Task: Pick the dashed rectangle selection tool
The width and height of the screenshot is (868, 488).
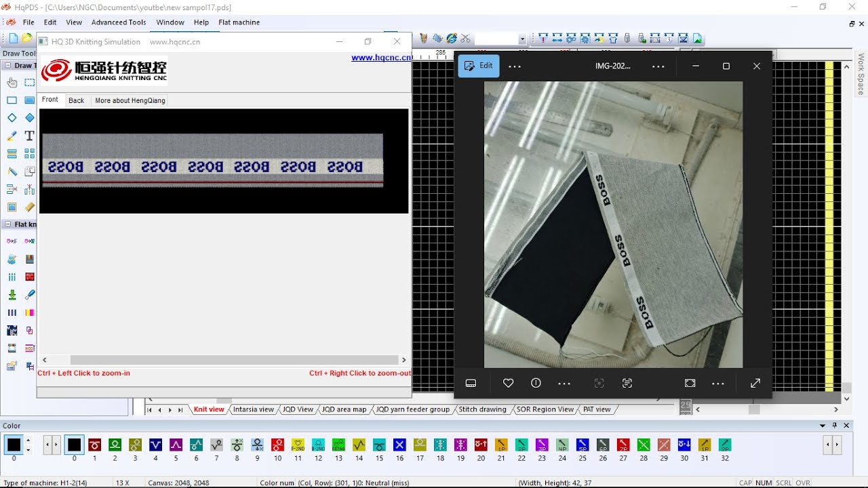Action: pyautogui.click(x=30, y=83)
